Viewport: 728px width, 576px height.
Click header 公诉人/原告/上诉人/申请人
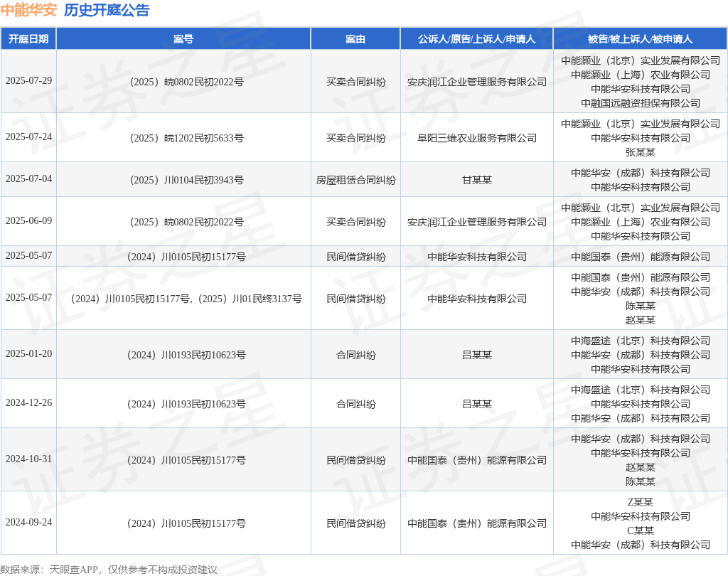tap(477, 39)
